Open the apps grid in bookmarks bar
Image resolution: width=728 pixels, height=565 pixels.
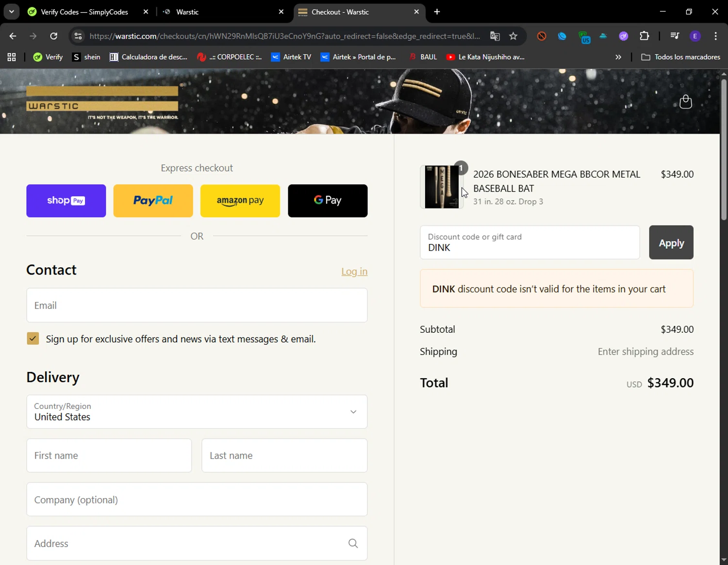click(12, 57)
